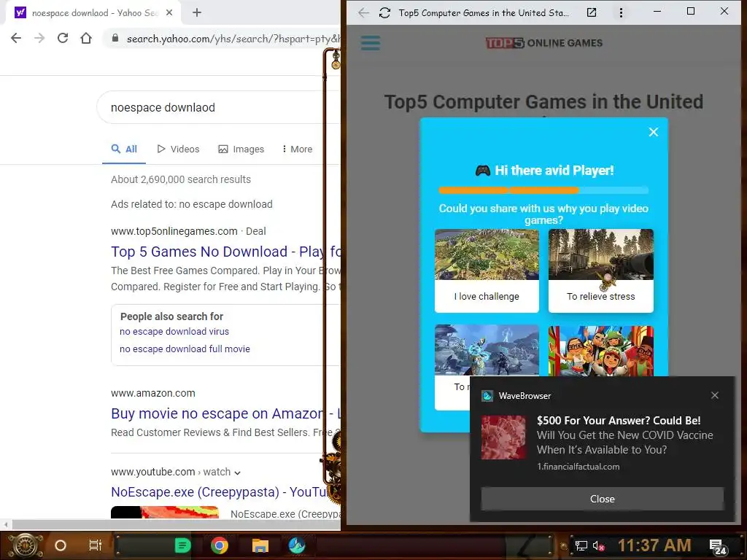The width and height of the screenshot is (747, 560).
Task: Open File Explorer from taskbar
Action: coord(260,545)
